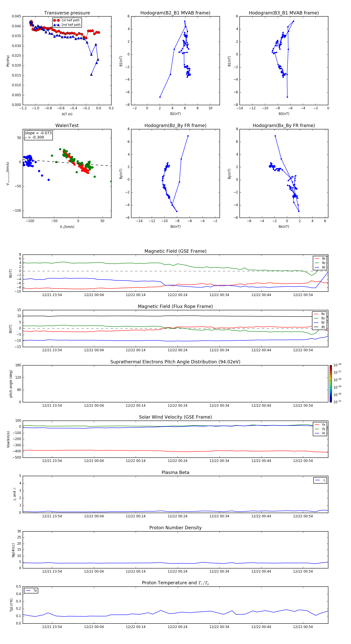
Task: Click 'Vx' in the solar wind legend
Action: (320, 424)
